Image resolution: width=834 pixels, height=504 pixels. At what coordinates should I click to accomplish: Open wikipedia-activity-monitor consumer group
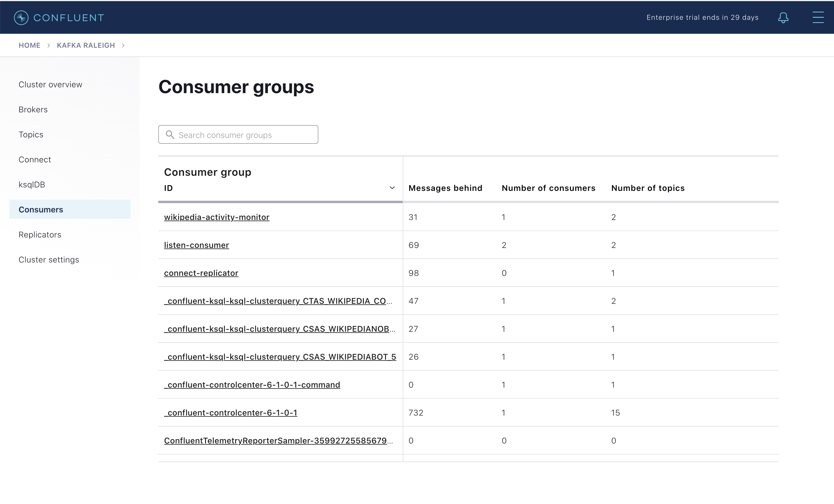coord(217,217)
